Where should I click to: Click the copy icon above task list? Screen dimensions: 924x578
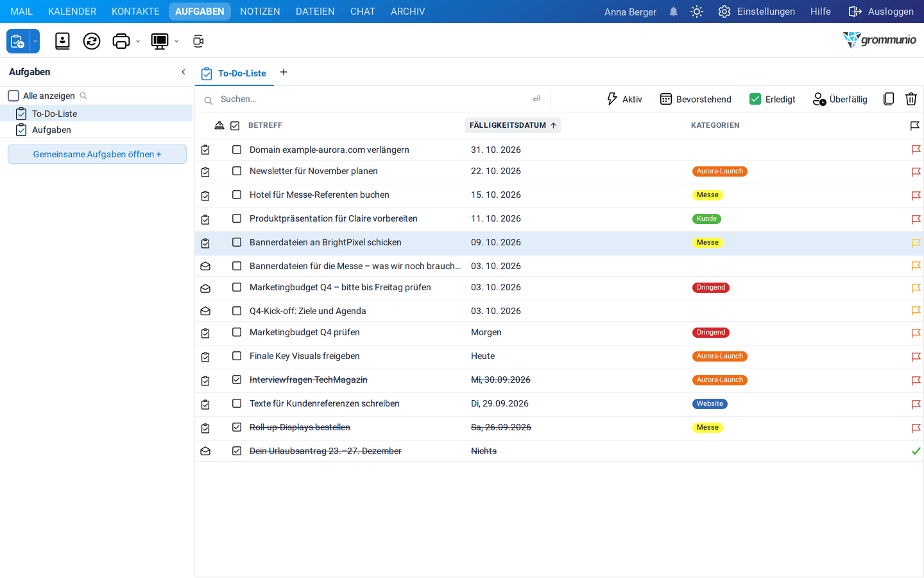pos(889,99)
